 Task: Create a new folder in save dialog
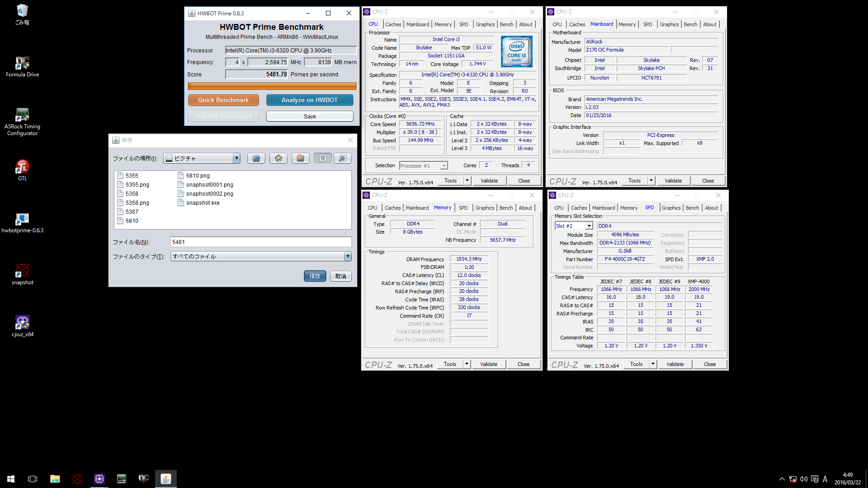[x=301, y=158]
